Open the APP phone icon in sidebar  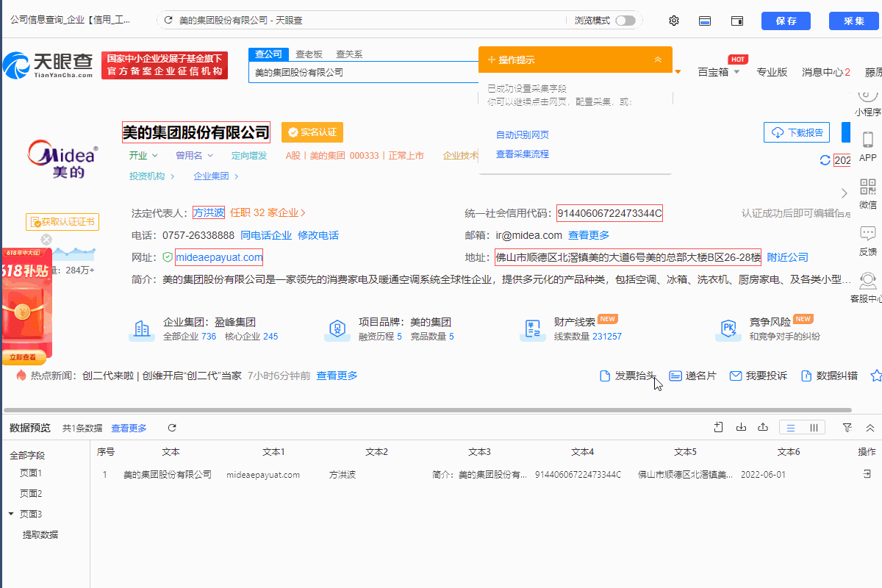pyautogui.click(x=867, y=140)
